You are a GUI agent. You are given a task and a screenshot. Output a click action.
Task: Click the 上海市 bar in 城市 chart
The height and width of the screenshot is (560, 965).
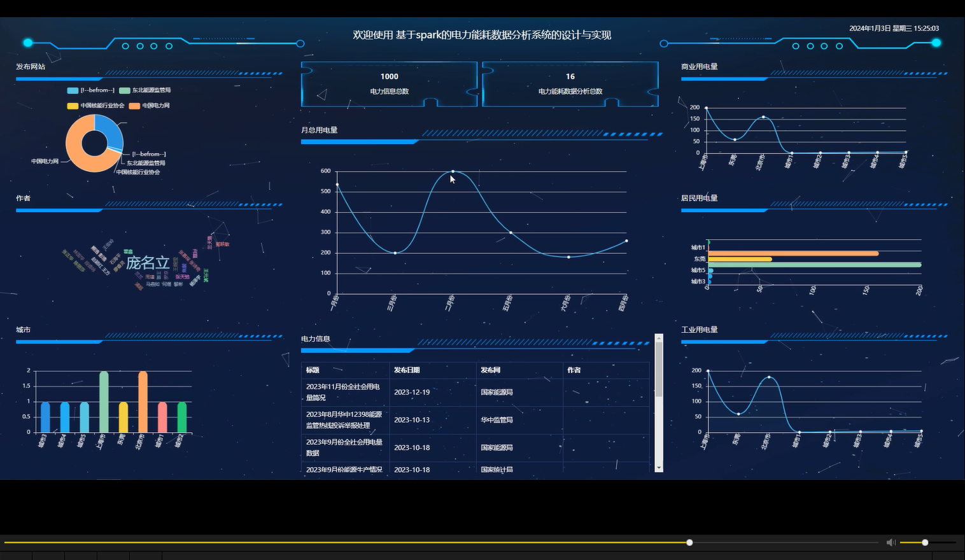click(x=104, y=402)
